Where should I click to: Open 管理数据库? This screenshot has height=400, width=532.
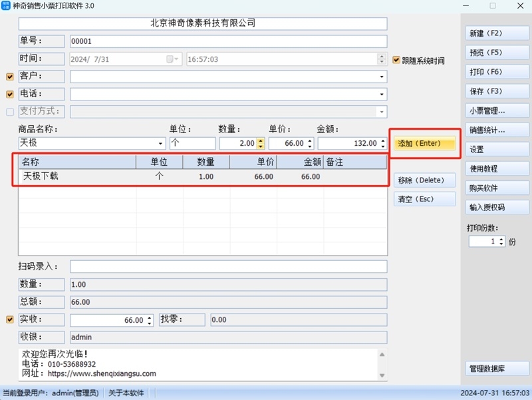[497, 369]
